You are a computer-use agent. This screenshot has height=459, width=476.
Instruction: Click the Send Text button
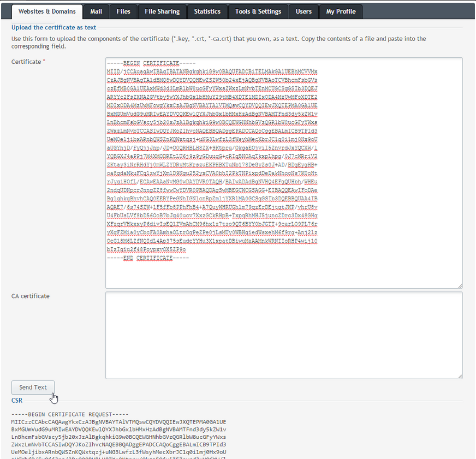33,388
